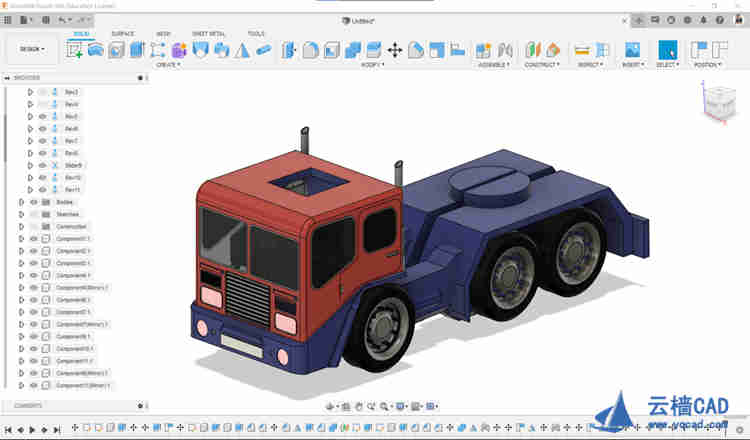The height and width of the screenshot is (440, 750).
Task: Open timeline settings gear icon
Action: click(x=739, y=429)
